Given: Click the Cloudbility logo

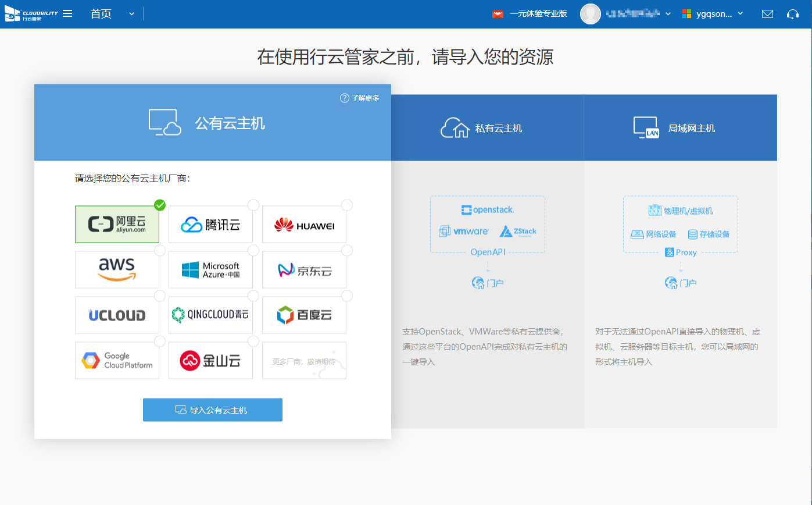Looking at the screenshot, I should click(31, 14).
